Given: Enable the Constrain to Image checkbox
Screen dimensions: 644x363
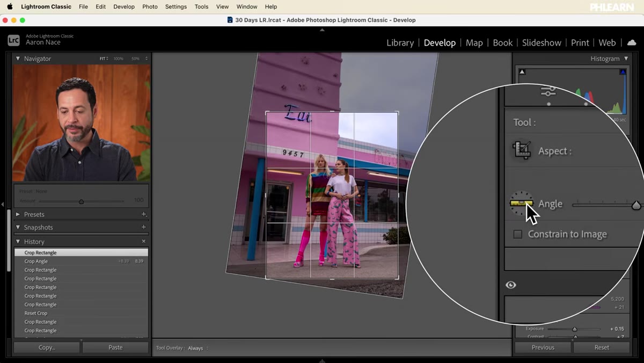Looking at the screenshot, I should click(518, 234).
